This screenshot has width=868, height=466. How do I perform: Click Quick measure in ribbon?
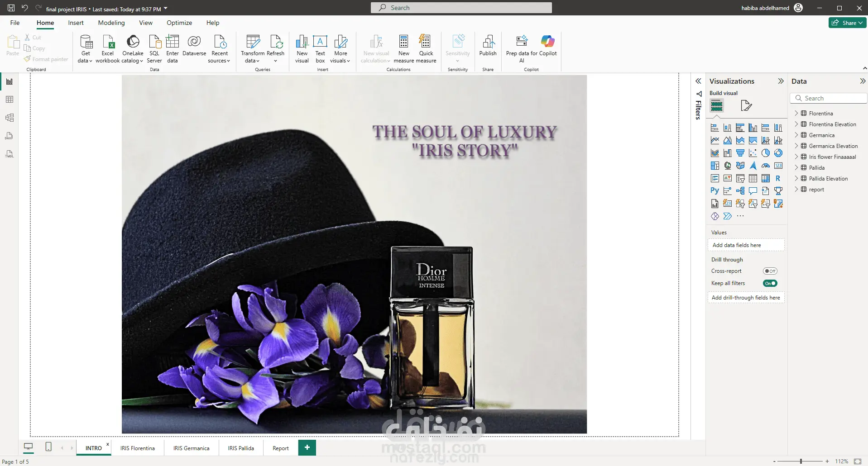pos(426,49)
